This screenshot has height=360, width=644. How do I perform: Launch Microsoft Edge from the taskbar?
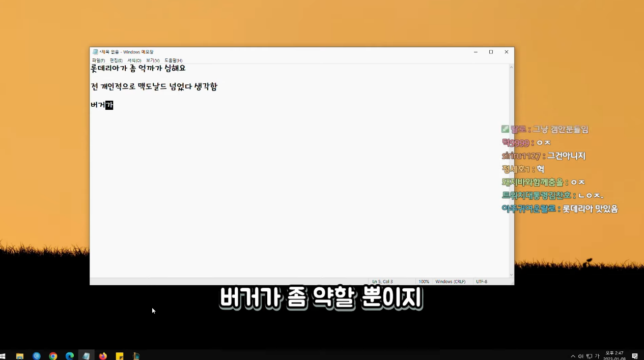coord(70,355)
